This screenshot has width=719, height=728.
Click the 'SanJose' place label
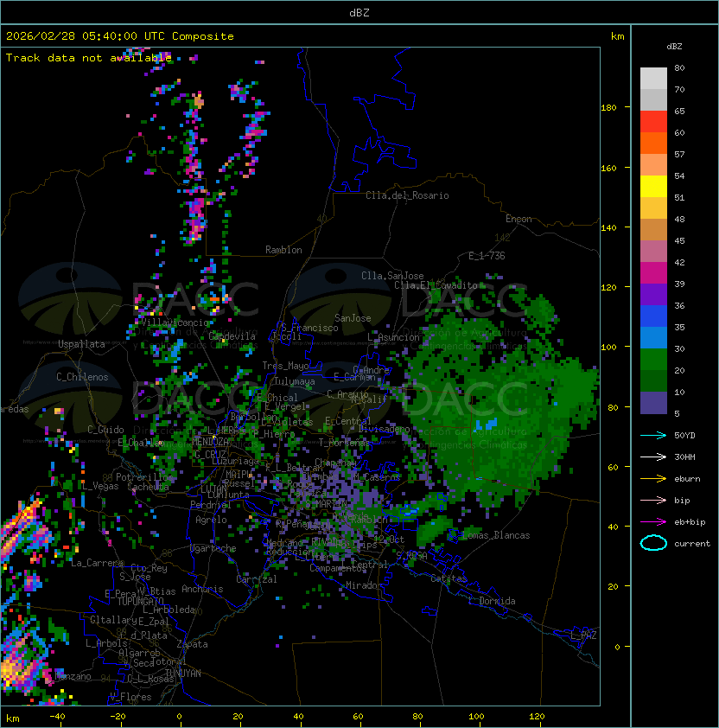pyautogui.click(x=353, y=318)
